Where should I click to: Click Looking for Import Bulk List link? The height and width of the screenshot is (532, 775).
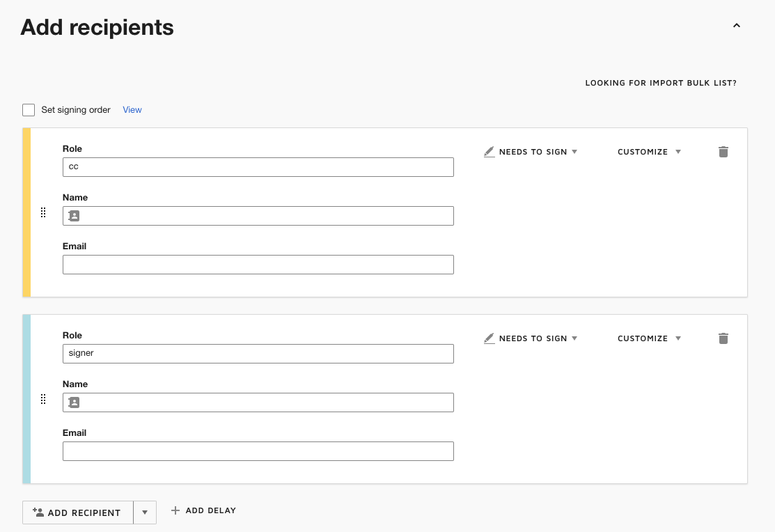tap(660, 83)
